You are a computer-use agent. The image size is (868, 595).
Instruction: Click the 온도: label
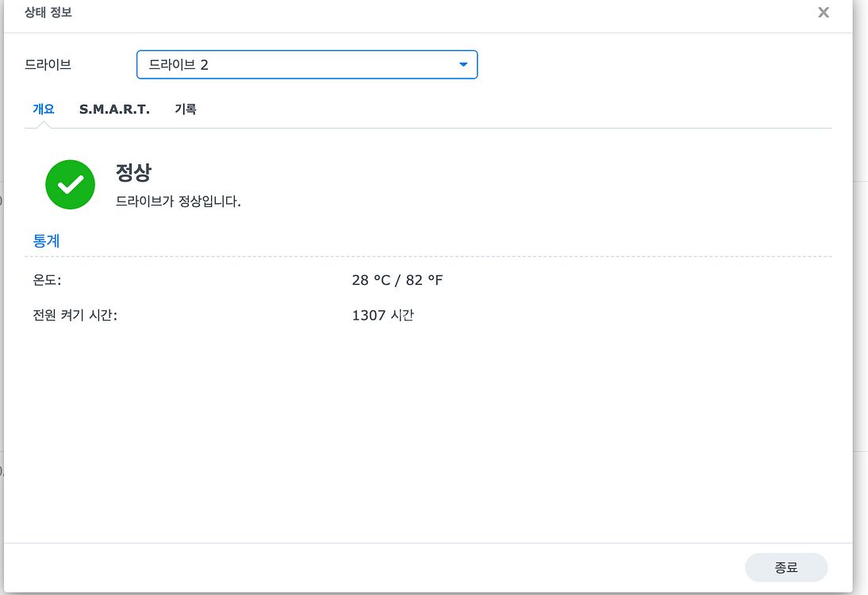coord(47,280)
